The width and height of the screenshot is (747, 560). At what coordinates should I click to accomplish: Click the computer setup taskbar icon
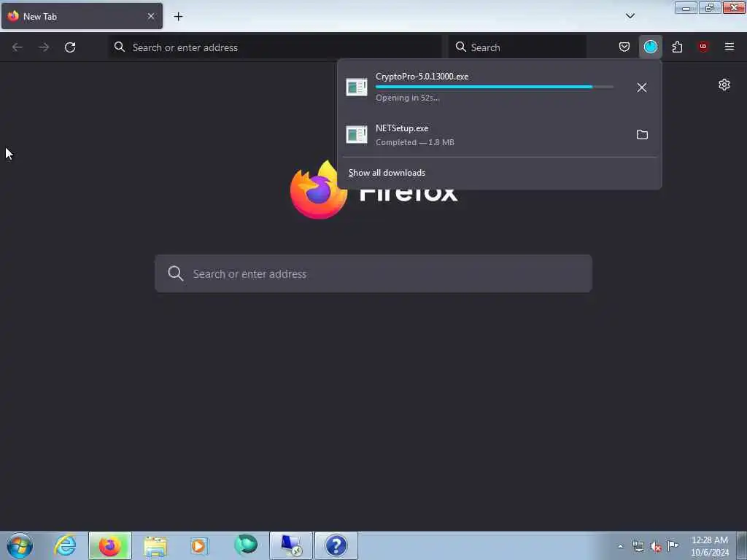[x=291, y=545]
